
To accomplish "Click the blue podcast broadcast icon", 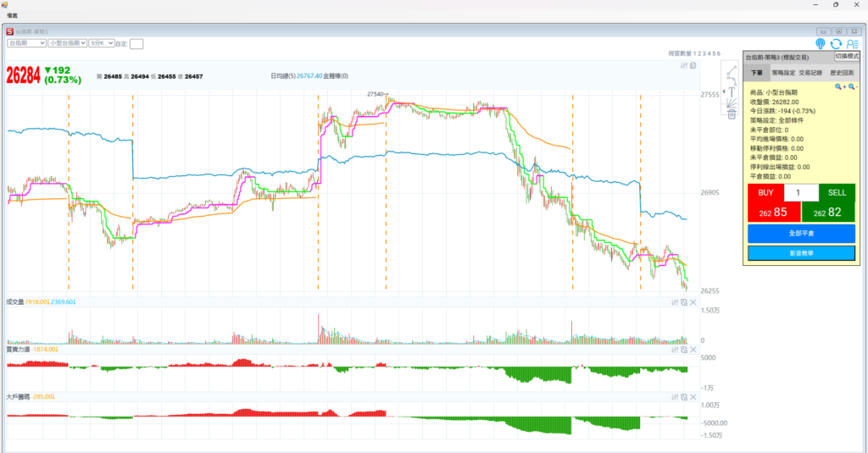I will pyautogui.click(x=821, y=44).
